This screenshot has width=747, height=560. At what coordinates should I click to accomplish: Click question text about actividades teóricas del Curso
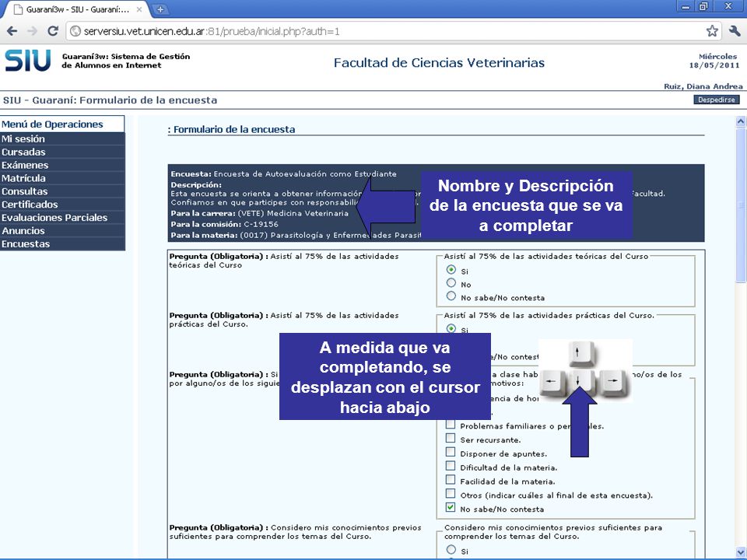284,261
